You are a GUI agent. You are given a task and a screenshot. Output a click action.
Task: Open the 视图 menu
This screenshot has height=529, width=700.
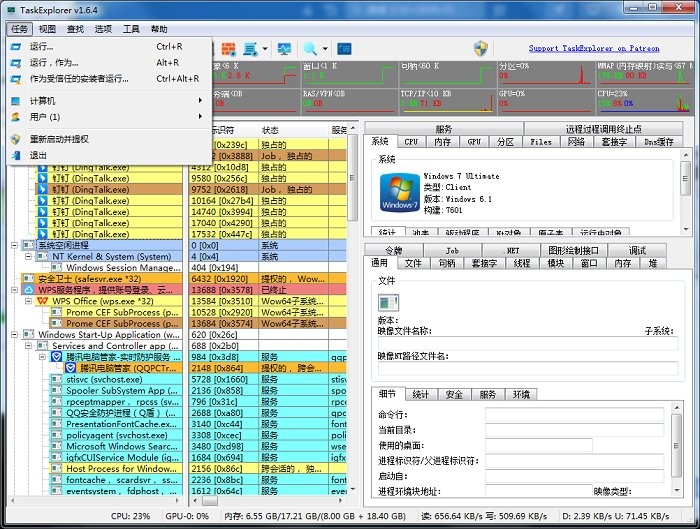[48, 29]
